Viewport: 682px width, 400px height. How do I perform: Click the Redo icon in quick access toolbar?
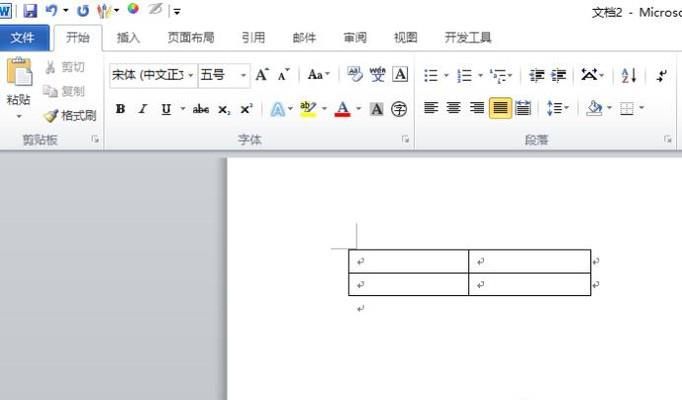[x=83, y=10]
